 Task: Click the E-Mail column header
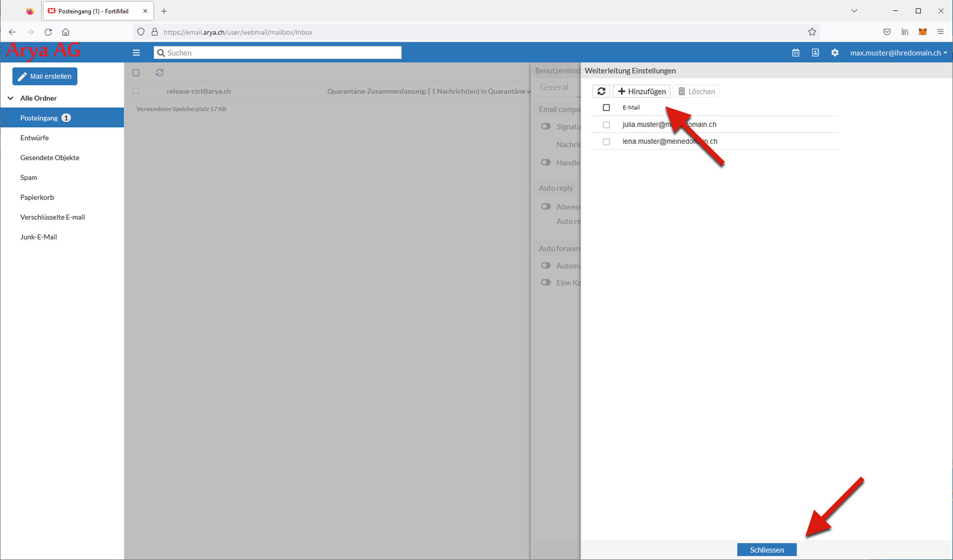(631, 107)
